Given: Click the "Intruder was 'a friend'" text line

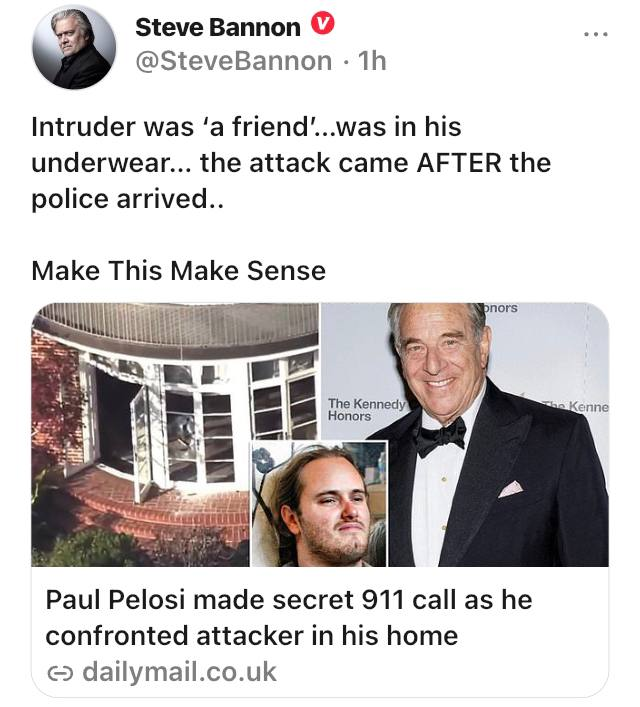Looking at the screenshot, I should point(246,128).
